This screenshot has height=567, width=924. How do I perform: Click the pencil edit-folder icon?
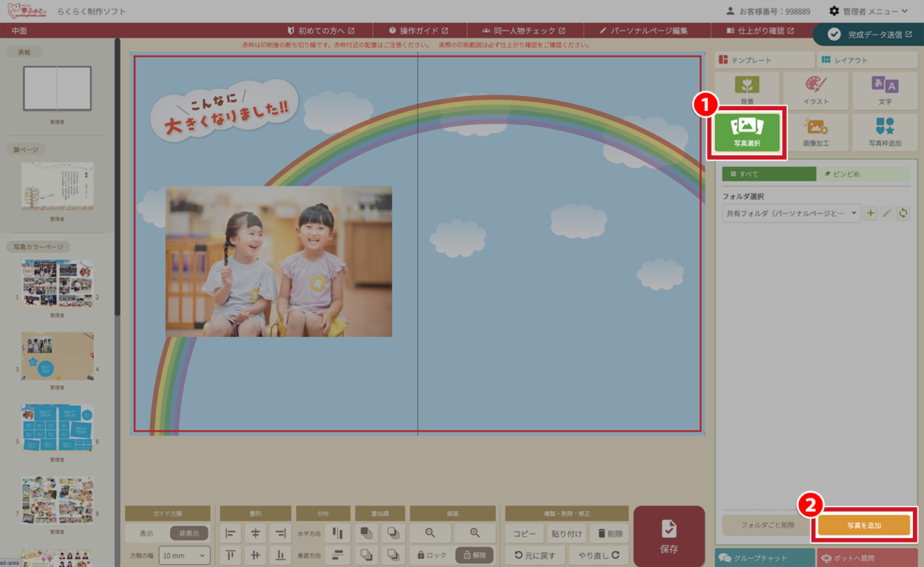point(887,213)
